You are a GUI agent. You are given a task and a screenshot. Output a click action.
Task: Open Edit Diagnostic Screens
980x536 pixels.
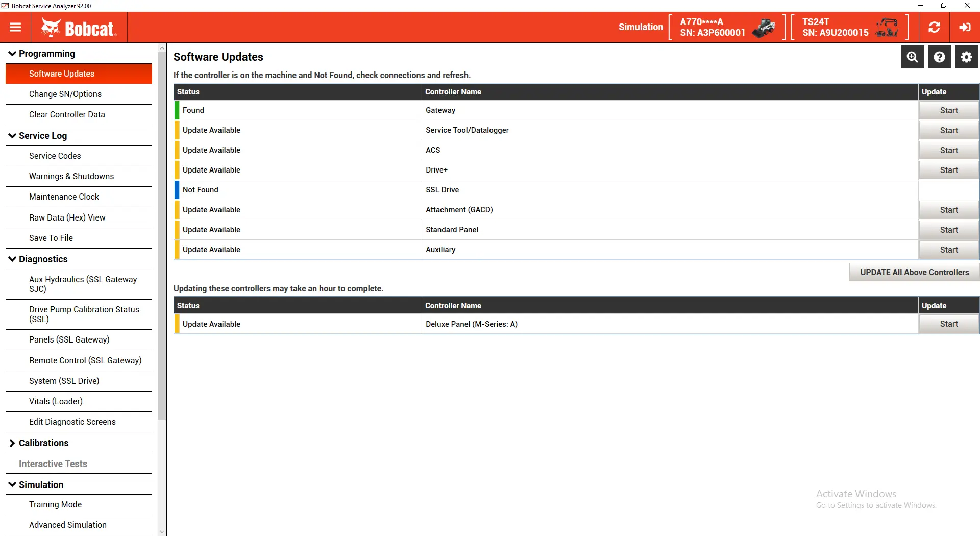(79, 422)
